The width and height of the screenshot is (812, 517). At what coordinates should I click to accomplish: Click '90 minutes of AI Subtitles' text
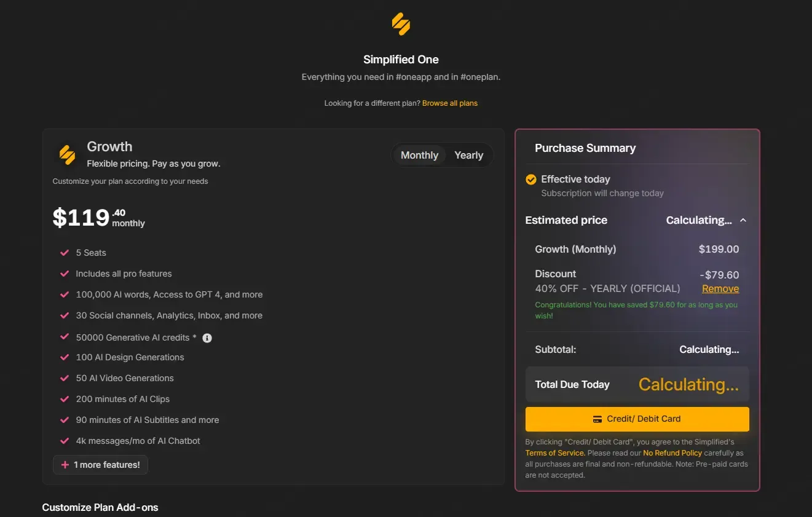point(148,420)
